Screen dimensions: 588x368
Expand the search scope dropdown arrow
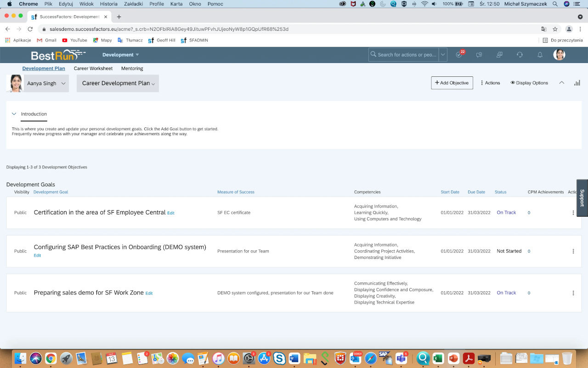click(443, 54)
